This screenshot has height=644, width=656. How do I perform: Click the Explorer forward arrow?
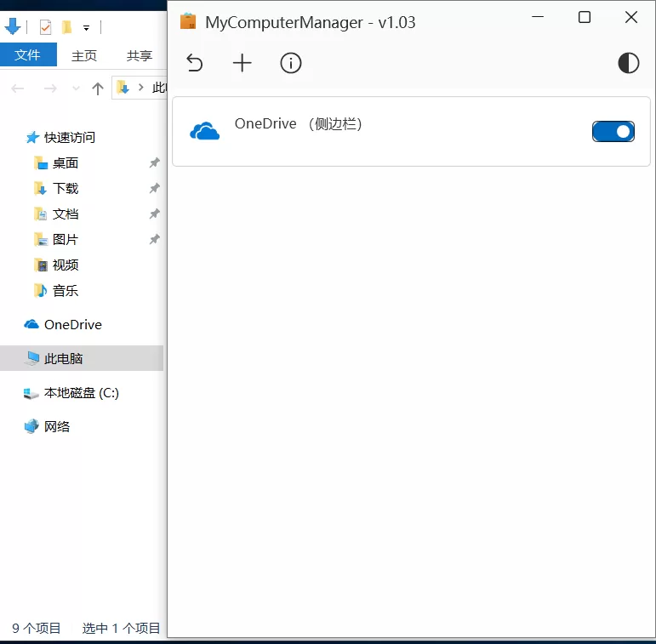click(50, 88)
